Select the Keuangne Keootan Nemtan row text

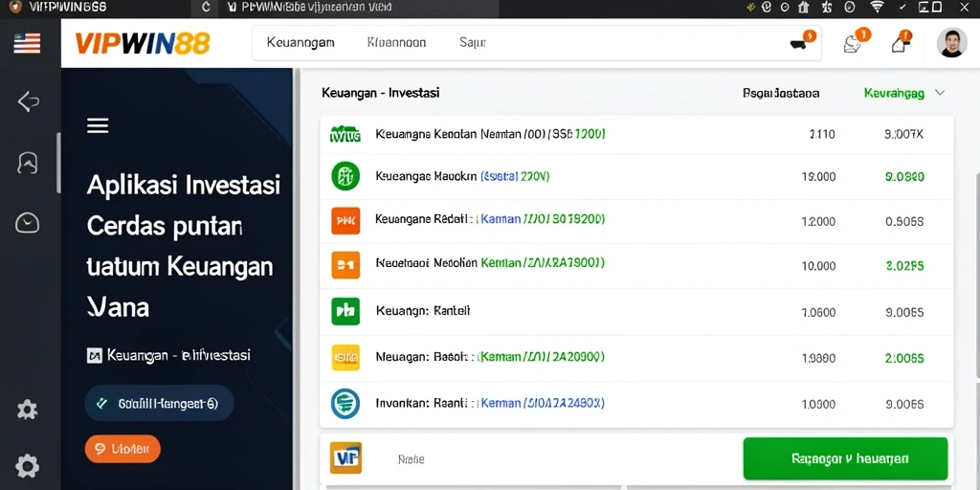pos(490,134)
